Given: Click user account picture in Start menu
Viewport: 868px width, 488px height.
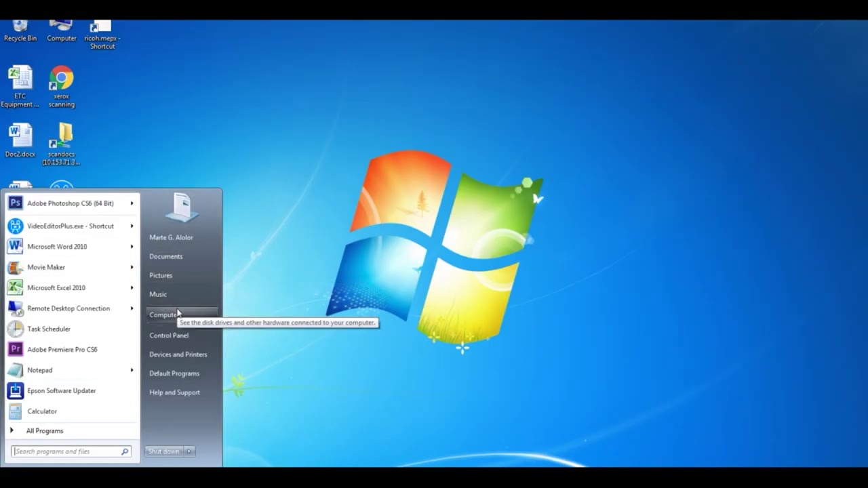Looking at the screenshot, I should (x=182, y=207).
